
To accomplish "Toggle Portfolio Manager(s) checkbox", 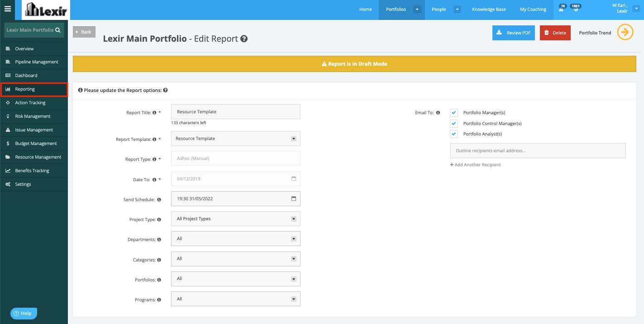I will [454, 113].
